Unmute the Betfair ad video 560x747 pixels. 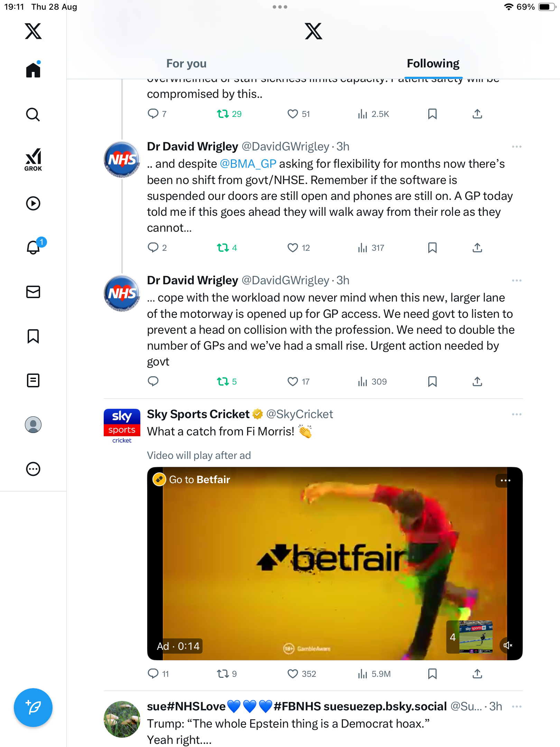point(508,645)
